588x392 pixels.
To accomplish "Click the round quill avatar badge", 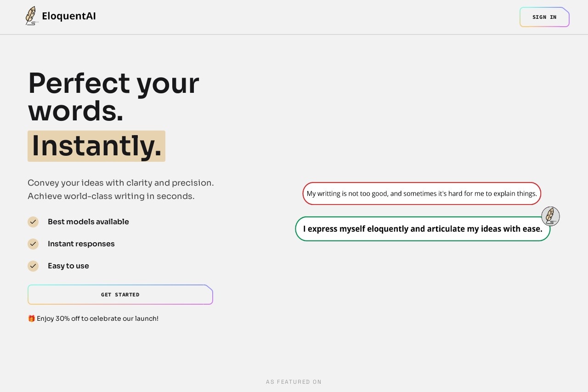I will pyautogui.click(x=550, y=216).
